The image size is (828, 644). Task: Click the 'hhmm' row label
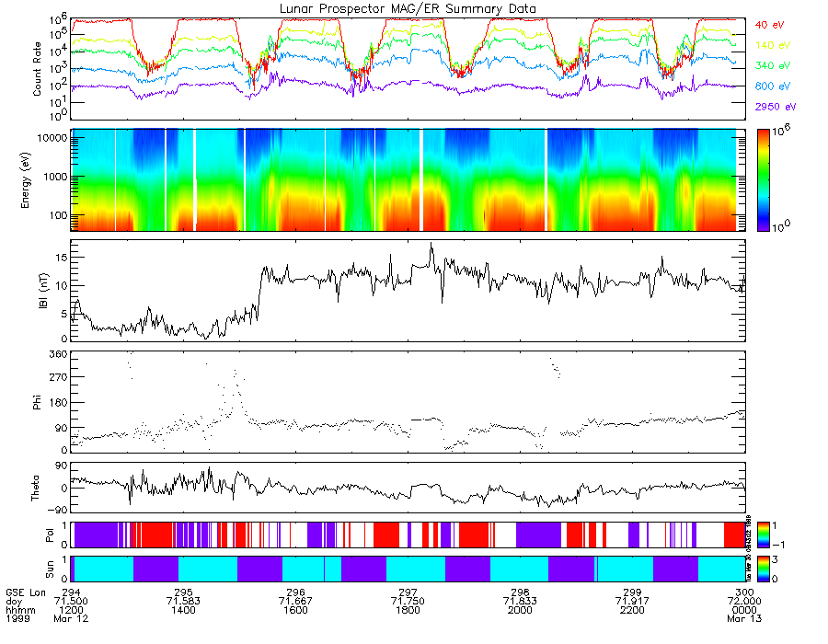point(20,610)
